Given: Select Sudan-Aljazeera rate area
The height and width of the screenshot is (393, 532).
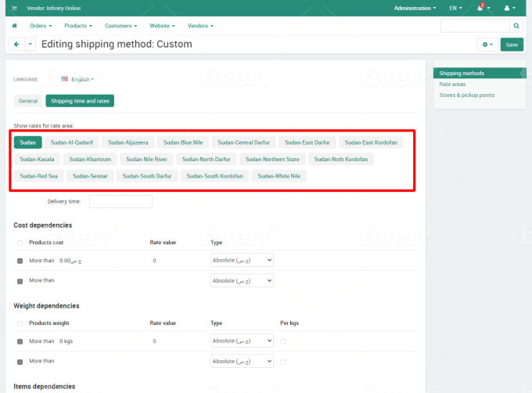Looking at the screenshot, I should [x=128, y=142].
